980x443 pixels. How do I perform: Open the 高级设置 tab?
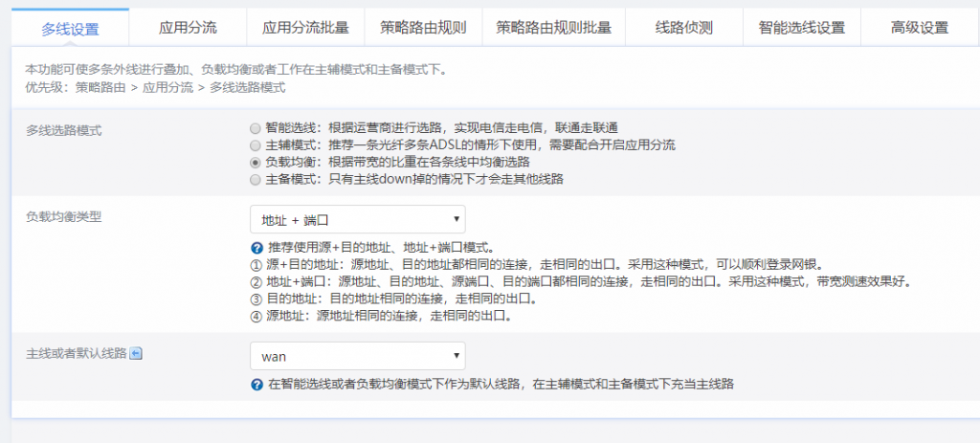click(x=918, y=28)
